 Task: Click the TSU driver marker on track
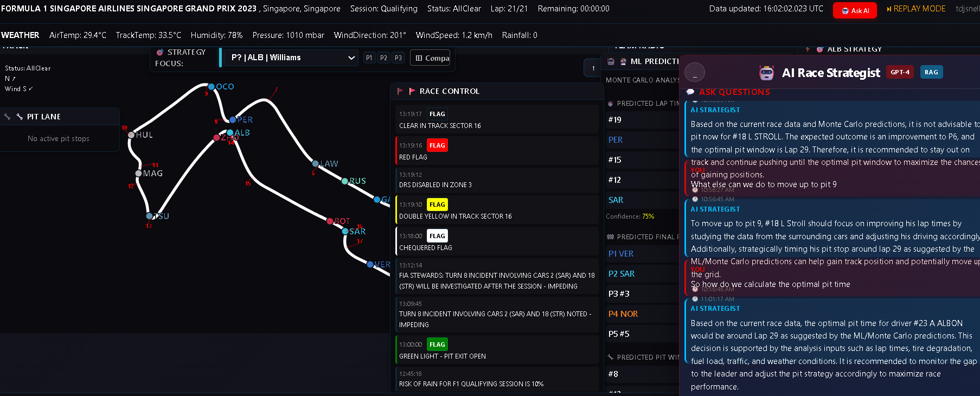[x=150, y=216]
